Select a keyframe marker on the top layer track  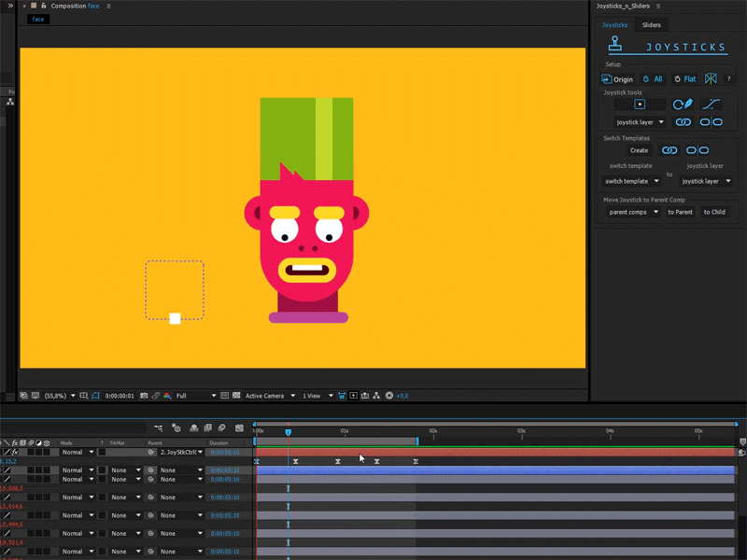tap(296, 460)
